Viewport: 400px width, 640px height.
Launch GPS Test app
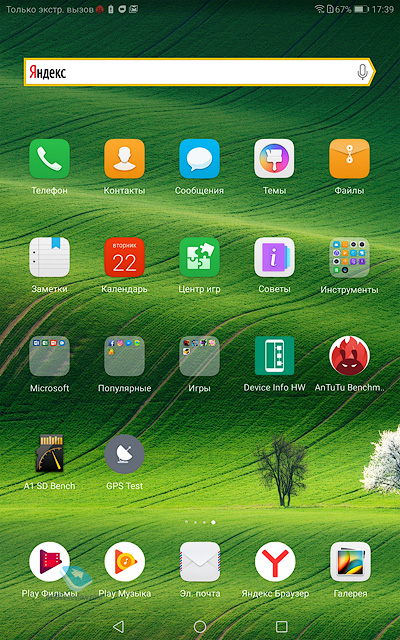[x=124, y=454]
